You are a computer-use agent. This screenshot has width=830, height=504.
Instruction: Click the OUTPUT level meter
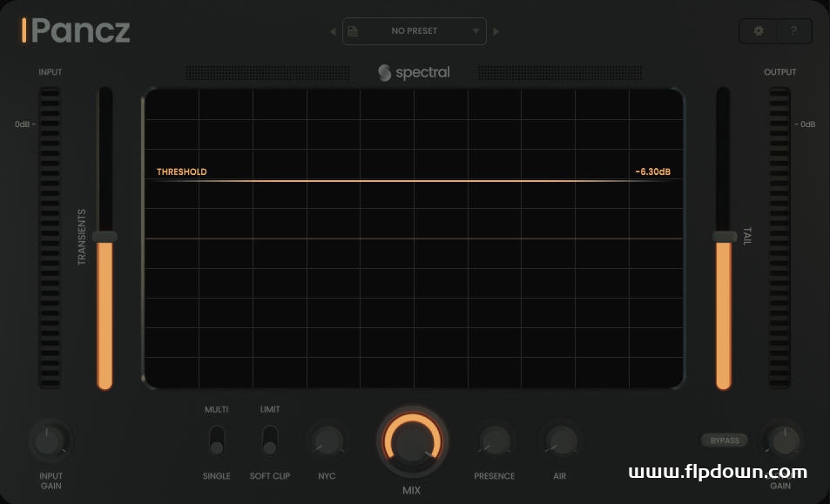click(x=779, y=238)
